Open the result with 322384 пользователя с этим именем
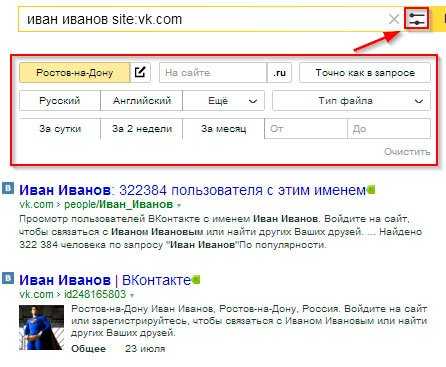 coord(192,190)
